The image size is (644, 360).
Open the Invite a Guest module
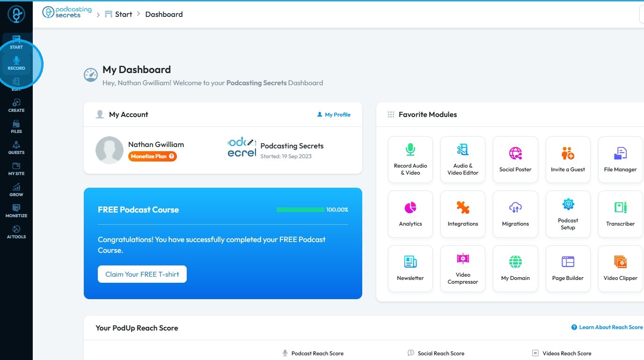coord(568,159)
